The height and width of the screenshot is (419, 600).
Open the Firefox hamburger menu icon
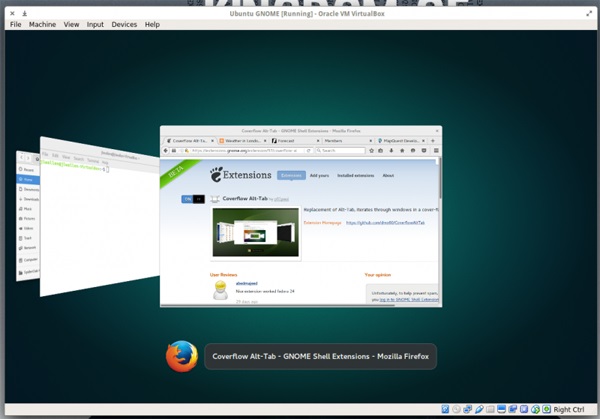pyautogui.click(x=435, y=151)
